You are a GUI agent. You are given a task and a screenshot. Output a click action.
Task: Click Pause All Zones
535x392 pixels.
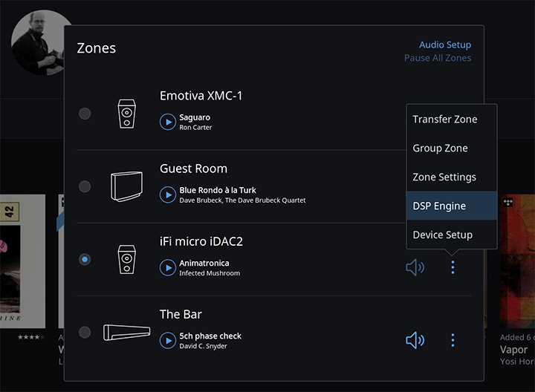tap(438, 58)
